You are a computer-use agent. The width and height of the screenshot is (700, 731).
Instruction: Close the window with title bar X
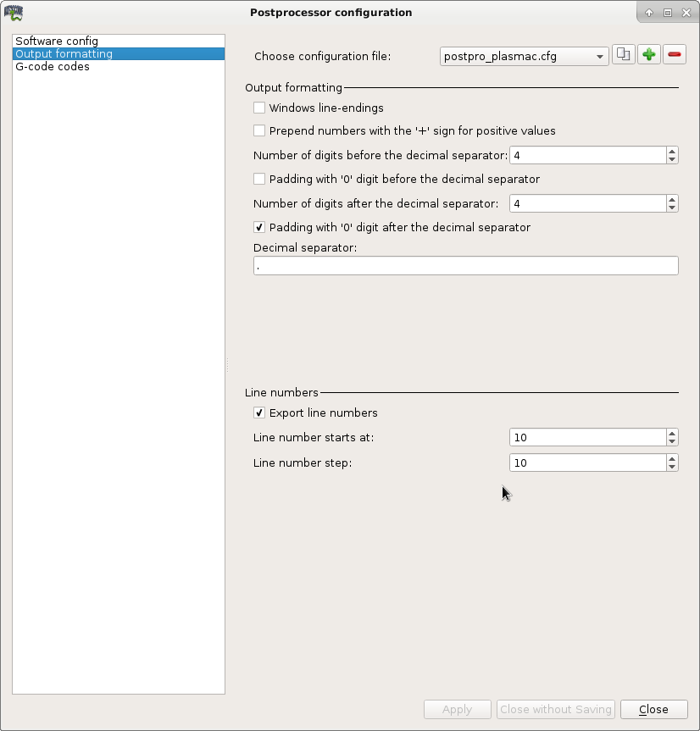(686, 13)
